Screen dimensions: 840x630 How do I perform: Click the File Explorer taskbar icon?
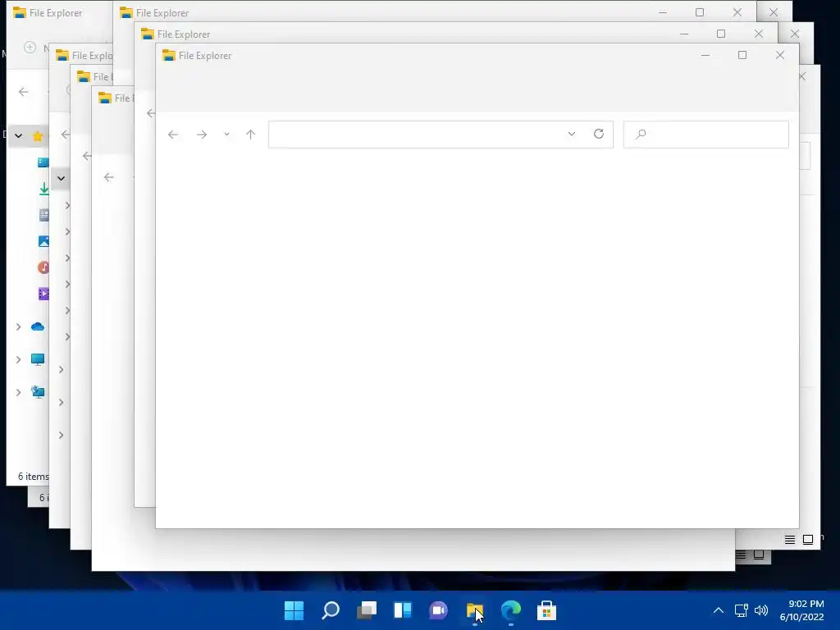pos(475,610)
